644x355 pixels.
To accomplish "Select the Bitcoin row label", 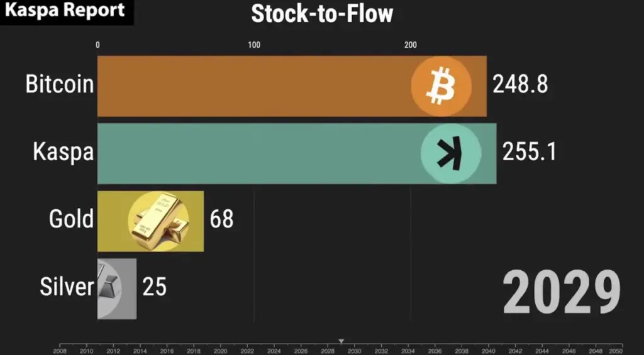I will coord(60,85).
